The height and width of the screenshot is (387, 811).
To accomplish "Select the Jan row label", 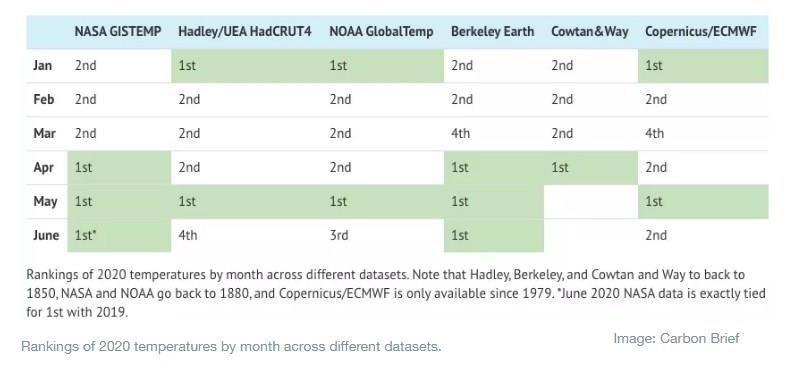I will [42, 66].
